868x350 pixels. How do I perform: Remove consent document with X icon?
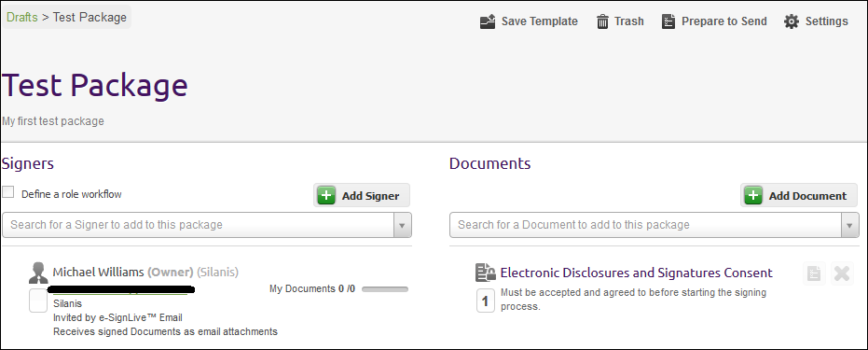[x=842, y=273]
